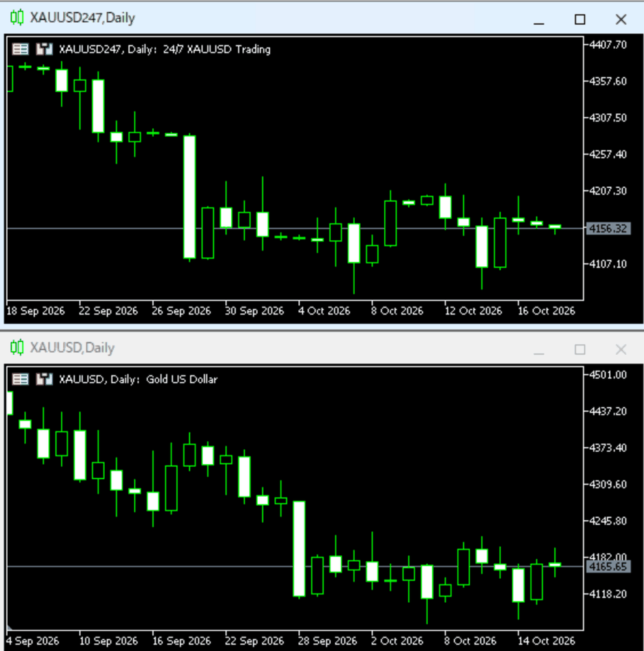Click the 4437.20 price scale value
Screen dimensions: 644x651
(608, 411)
